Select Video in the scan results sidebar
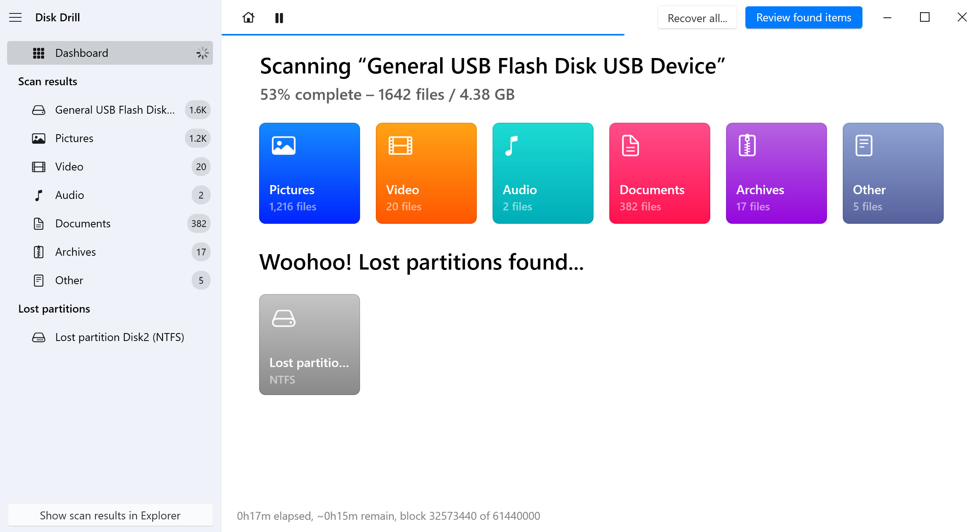Screen dimensions: 980x532 pos(69,167)
